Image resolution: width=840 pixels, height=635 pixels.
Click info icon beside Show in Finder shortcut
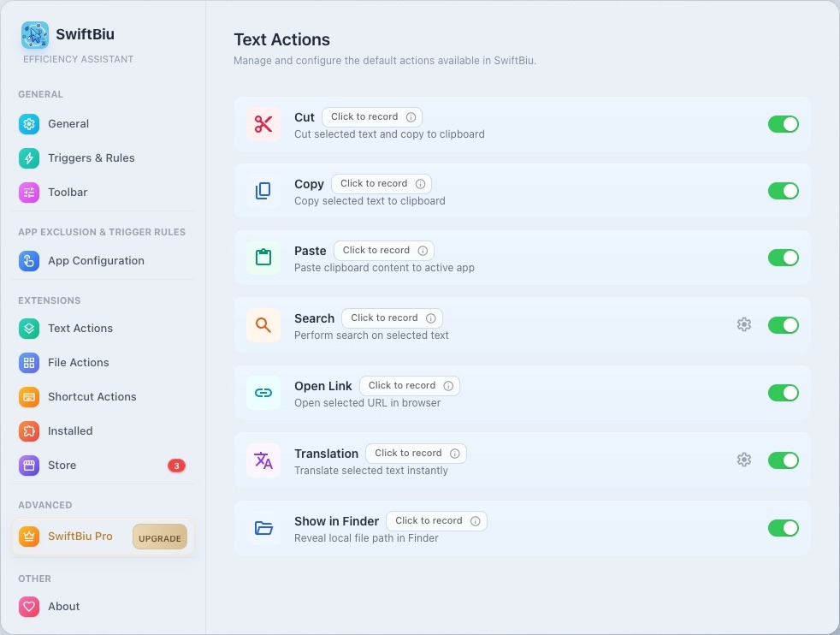[x=476, y=521]
